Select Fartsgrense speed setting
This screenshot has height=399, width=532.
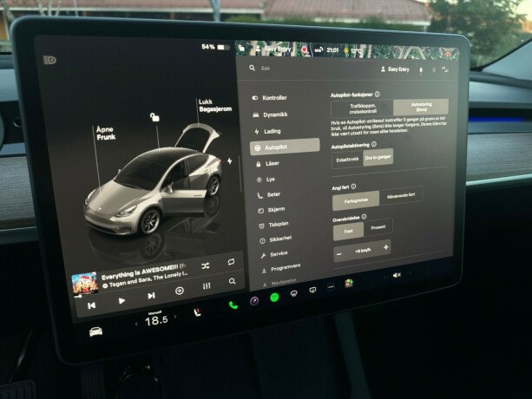pos(356,200)
